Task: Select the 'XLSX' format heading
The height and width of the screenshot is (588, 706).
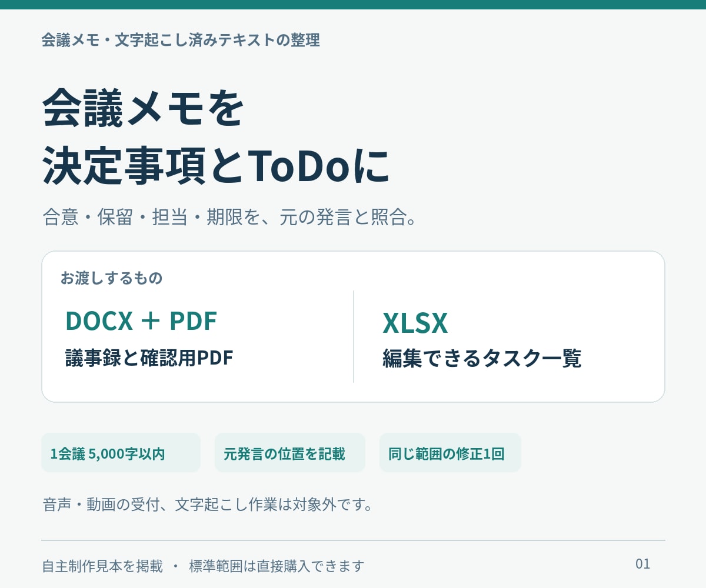Action: coord(415,323)
